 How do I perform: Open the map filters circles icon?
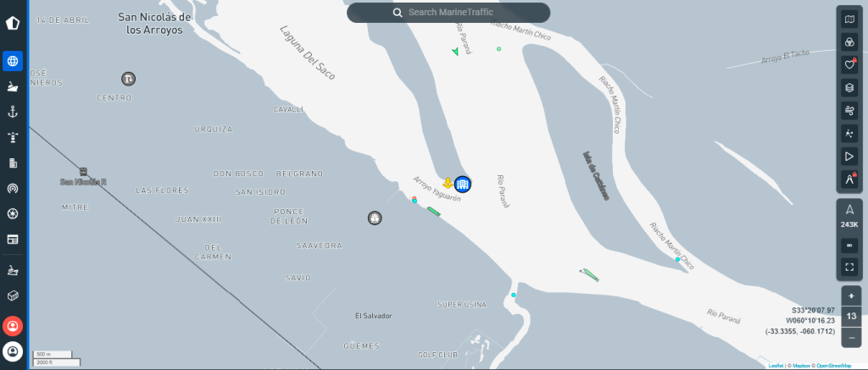(849, 42)
